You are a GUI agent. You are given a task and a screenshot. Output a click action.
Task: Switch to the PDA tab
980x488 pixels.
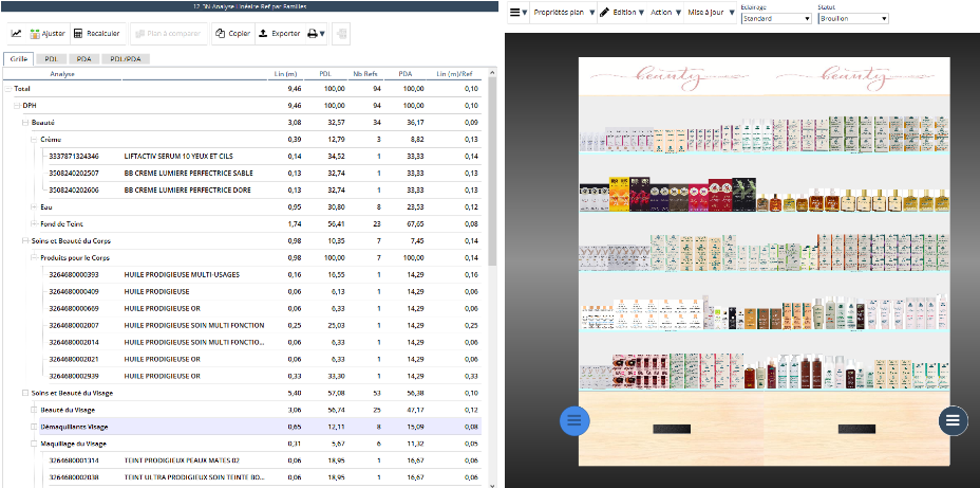click(84, 59)
